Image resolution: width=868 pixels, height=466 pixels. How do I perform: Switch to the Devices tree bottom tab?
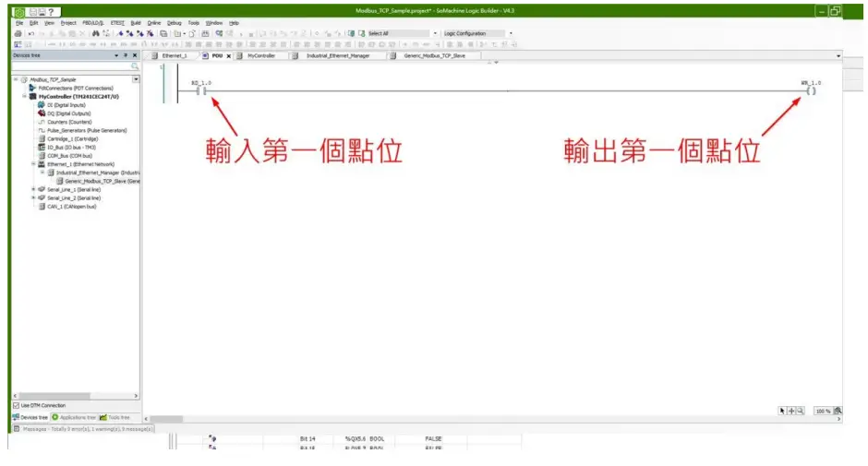(30, 417)
